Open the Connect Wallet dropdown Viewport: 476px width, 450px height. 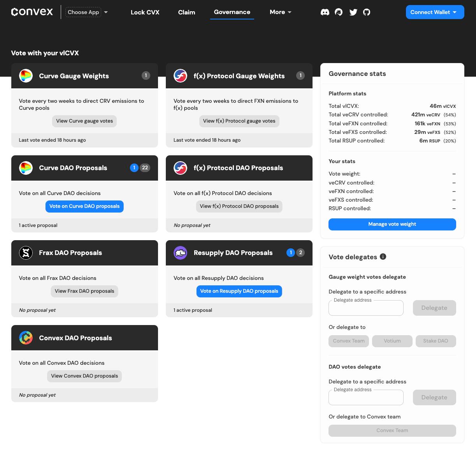(435, 12)
